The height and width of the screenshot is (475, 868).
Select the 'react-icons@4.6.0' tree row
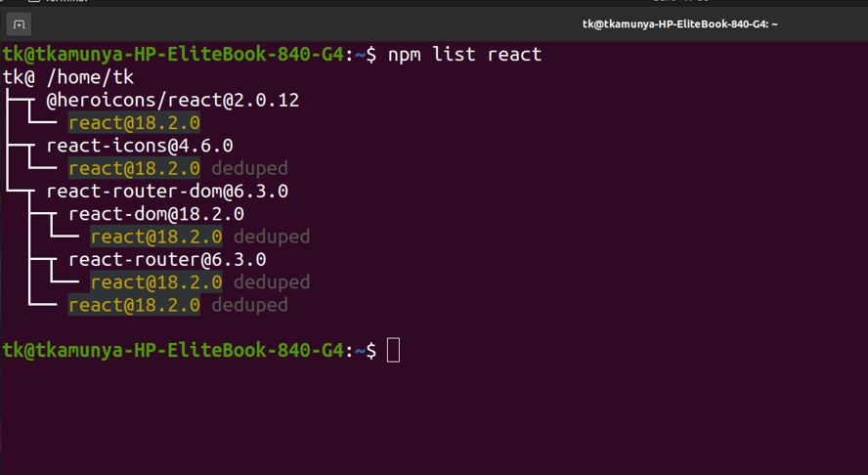click(x=140, y=146)
